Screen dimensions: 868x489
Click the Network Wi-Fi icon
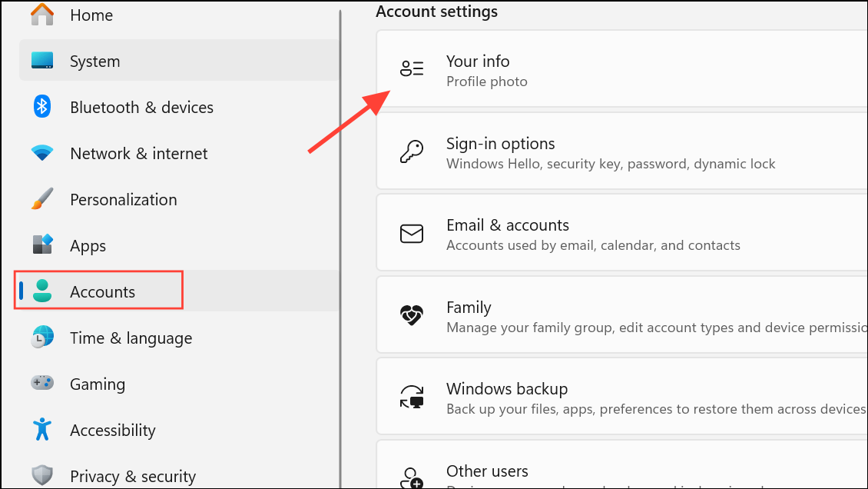(42, 152)
